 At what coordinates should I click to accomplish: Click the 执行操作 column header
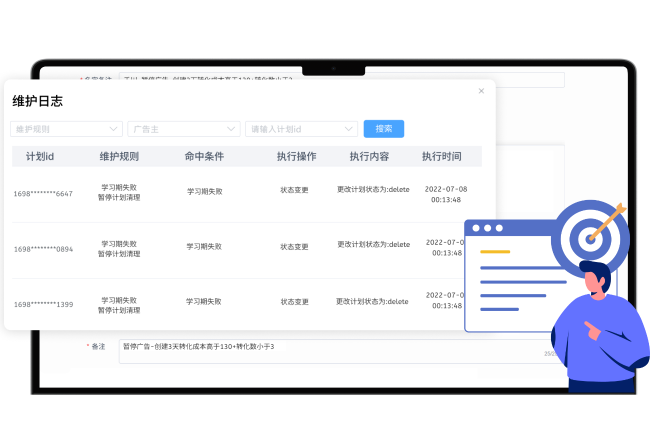[x=296, y=156]
